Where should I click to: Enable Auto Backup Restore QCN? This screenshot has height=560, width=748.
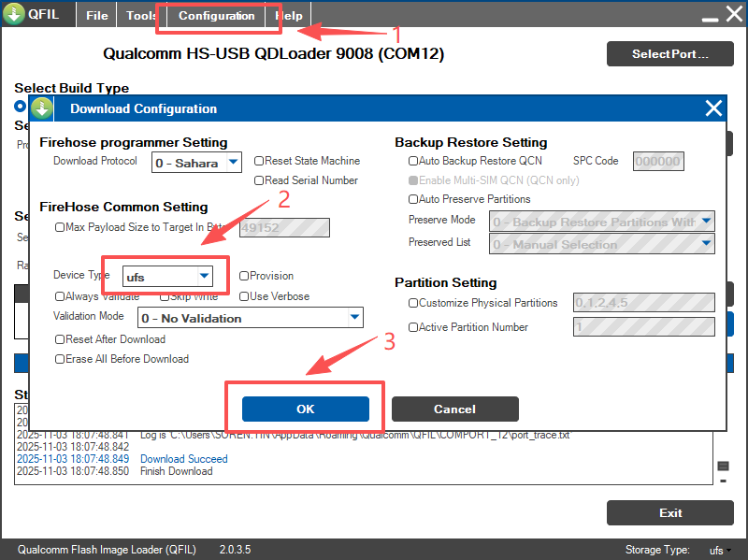[413, 161]
